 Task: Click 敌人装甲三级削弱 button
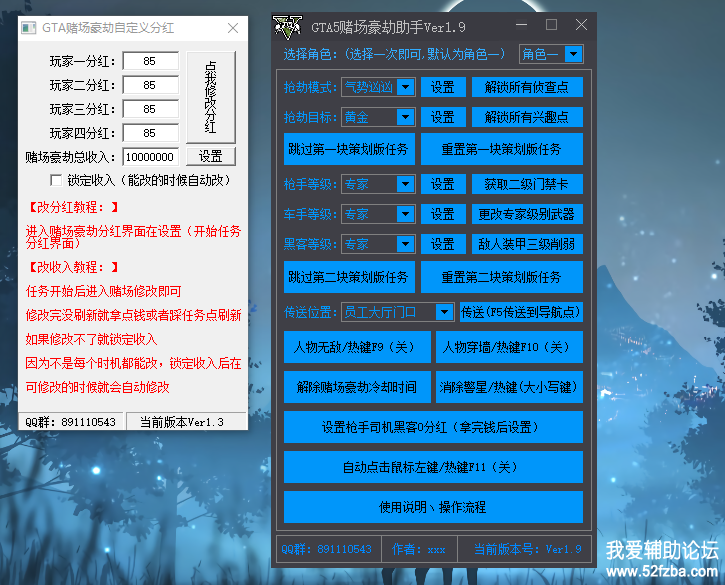coord(527,244)
